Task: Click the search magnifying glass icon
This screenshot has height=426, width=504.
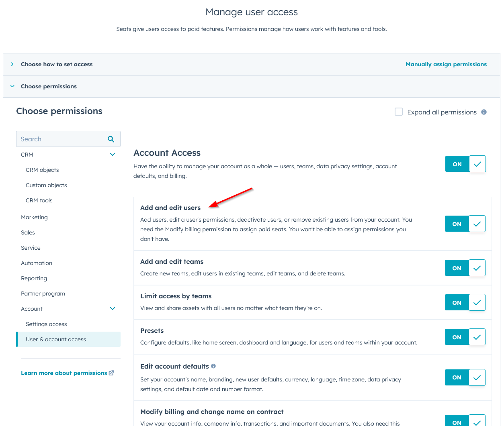Action: pyautogui.click(x=111, y=139)
